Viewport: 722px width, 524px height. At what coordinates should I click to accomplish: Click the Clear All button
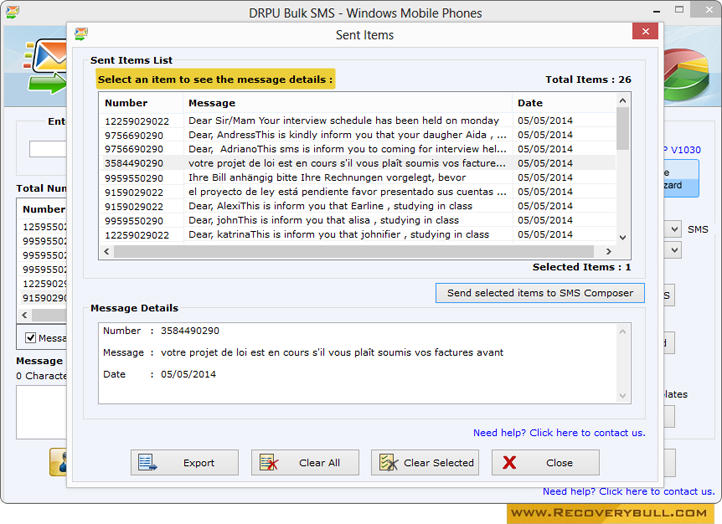pyautogui.click(x=305, y=462)
